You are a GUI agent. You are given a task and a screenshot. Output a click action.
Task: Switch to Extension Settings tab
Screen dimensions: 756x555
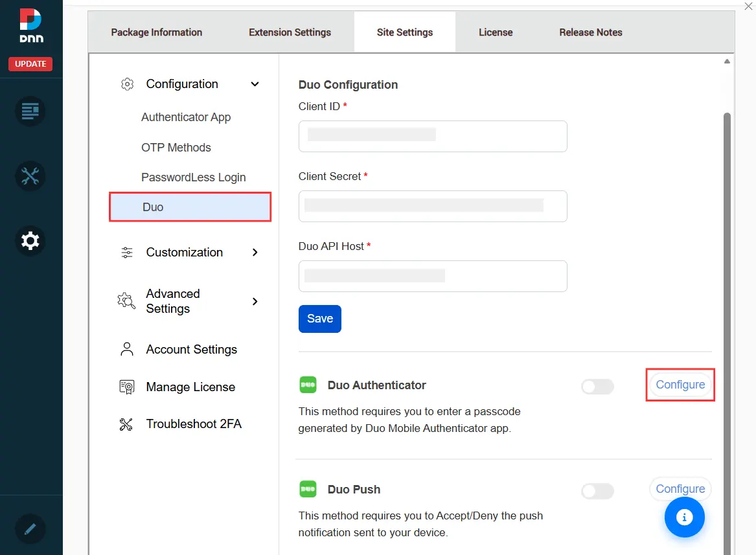click(x=290, y=32)
